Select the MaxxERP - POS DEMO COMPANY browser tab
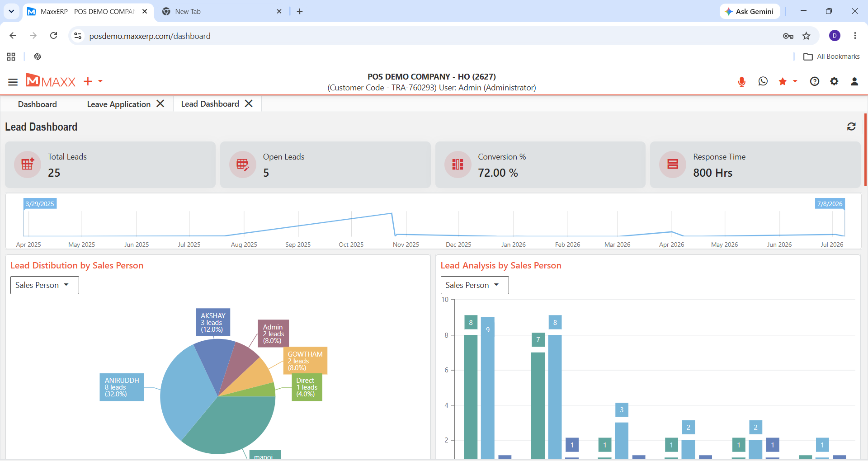This screenshot has height=461, width=868. (88, 12)
